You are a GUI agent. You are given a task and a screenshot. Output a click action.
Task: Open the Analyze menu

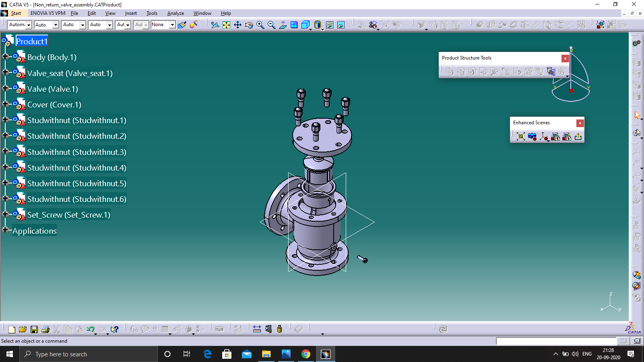tap(175, 13)
